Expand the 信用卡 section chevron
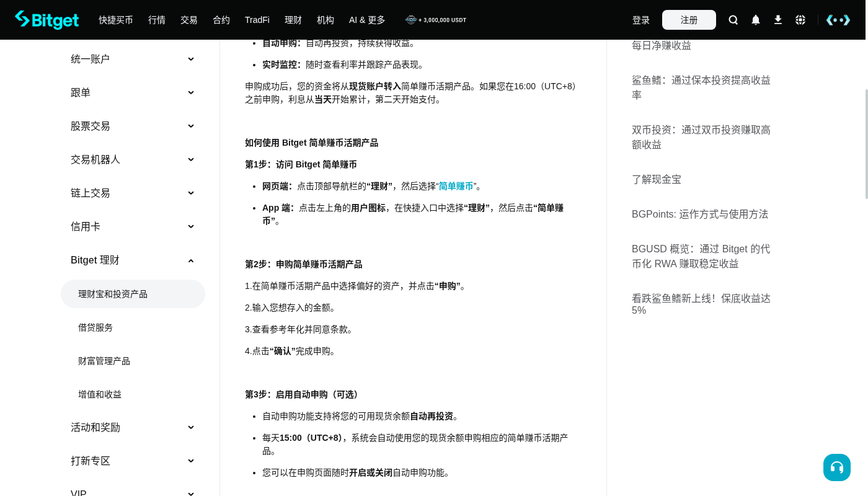Image resolution: width=868 pixels, height=496 pixels. [191, 226]
